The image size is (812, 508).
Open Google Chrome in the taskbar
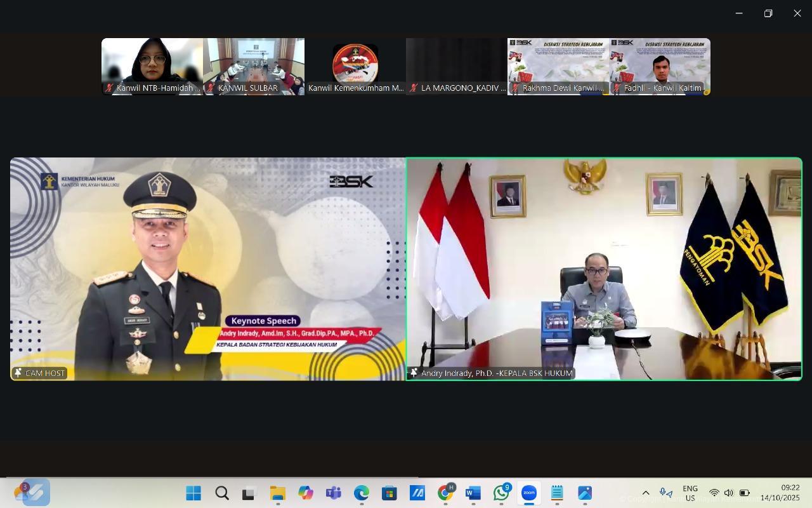[445, 493]
